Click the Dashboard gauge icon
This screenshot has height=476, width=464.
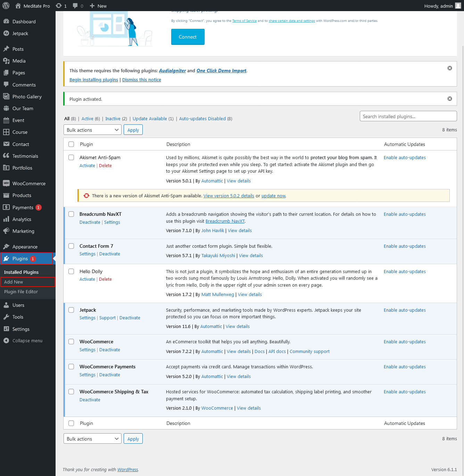coord(6,21)
